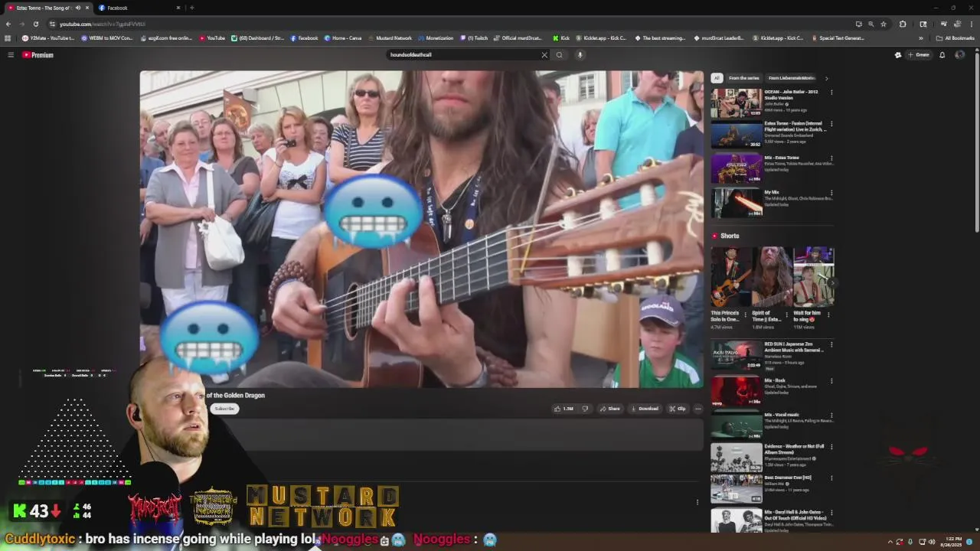Like the video with thumbs up 1.3M

click(563, 409)
